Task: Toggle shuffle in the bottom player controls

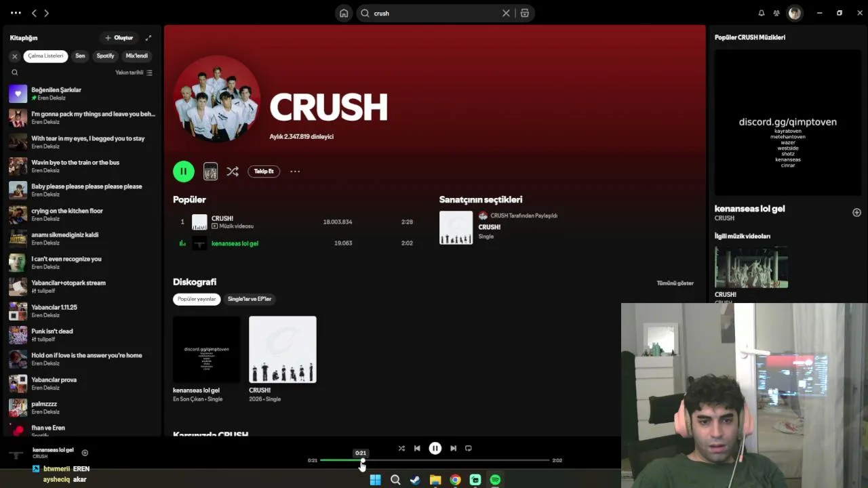Action: coord(401,448)
